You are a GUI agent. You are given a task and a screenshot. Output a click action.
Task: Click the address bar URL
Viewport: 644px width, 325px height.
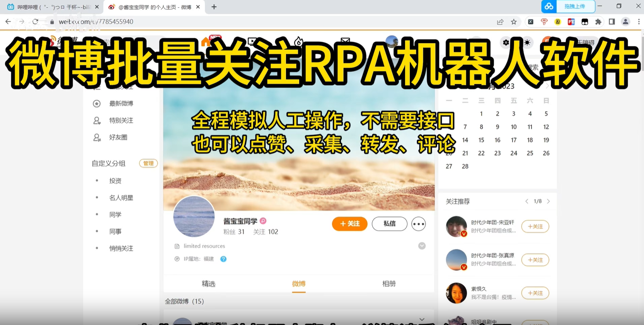[x=96, y=22]
